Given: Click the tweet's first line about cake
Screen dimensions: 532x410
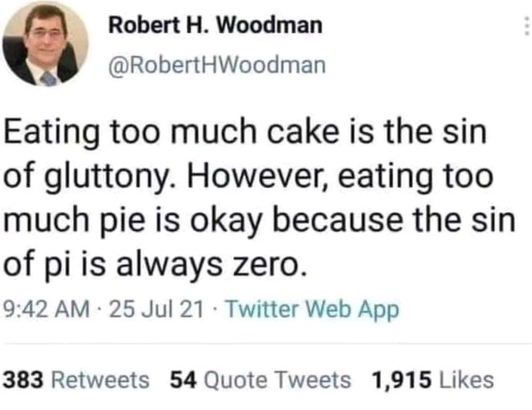Looking at the screenshot, I should (245, 133).
